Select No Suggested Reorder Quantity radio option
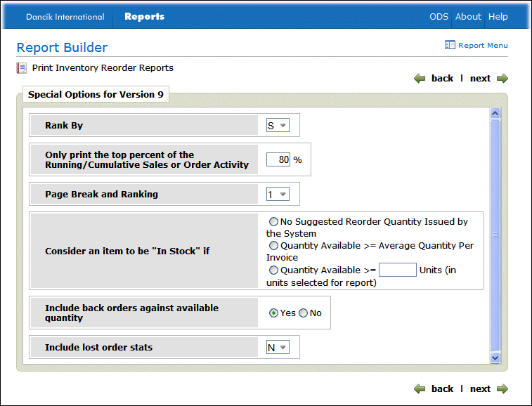The height and width of the screenshot is (406, 532). (273, 222)
